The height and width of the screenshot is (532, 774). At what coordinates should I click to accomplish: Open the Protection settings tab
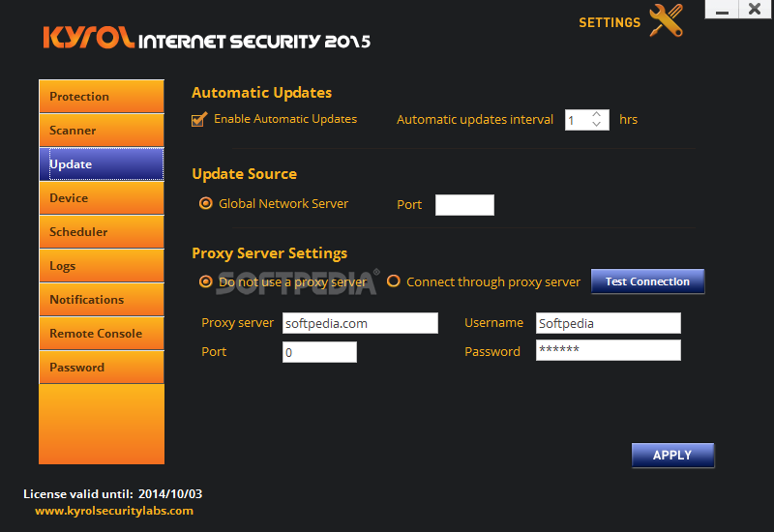click(102, 96)
